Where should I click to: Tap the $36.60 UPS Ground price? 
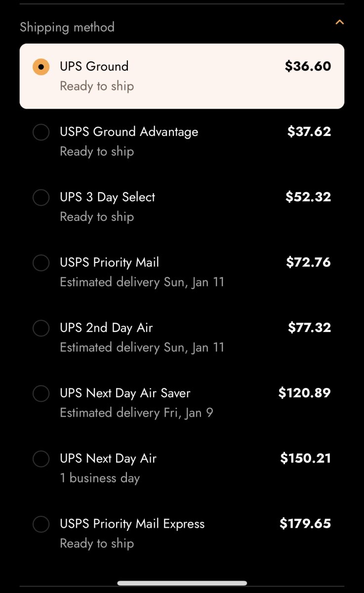pos(308,66)
